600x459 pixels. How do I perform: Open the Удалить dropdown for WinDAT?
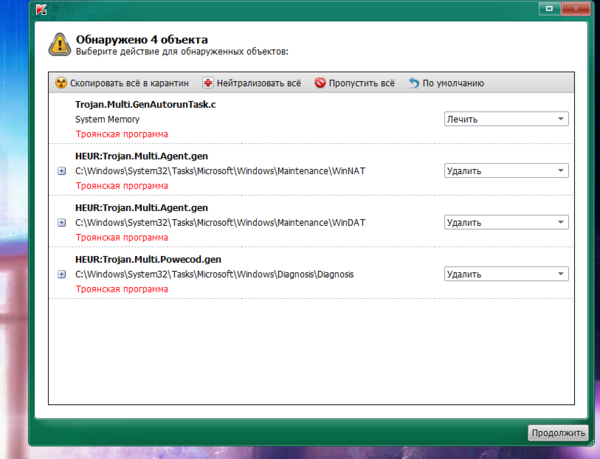coord(506,222)
